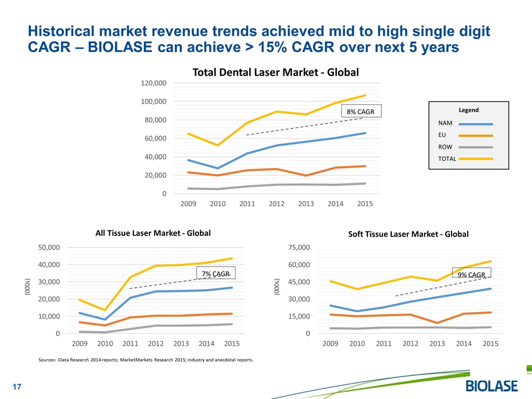Click the blue NAM legend line
This screenshot has height=399, width=532.
(475, 124)
